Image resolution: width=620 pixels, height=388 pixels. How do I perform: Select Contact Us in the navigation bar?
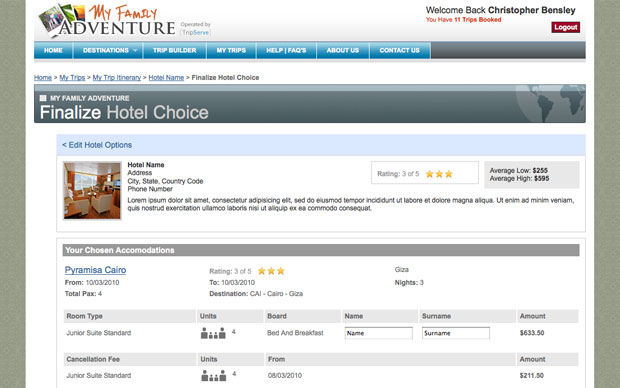coord(399,51)
